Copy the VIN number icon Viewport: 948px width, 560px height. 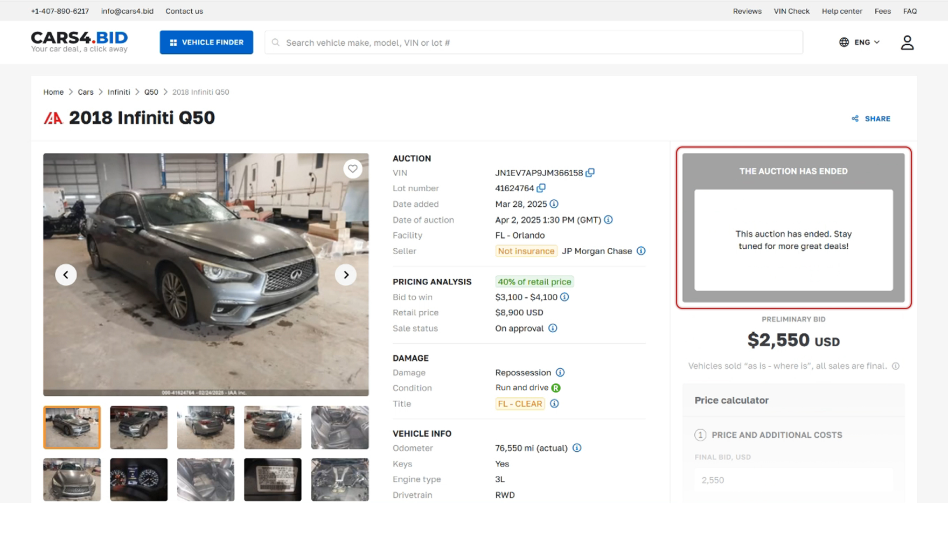point(590,173)
